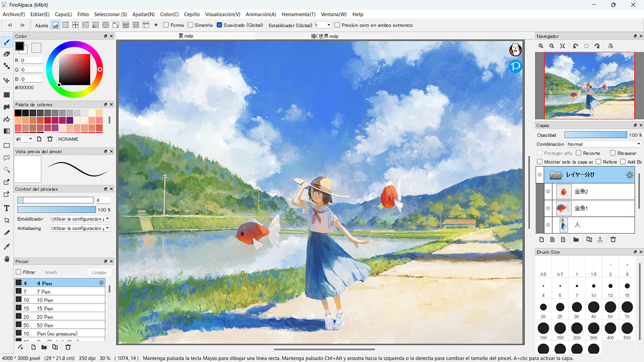
Task: Enable the Circle snap guide
Action: coord(106,25)
